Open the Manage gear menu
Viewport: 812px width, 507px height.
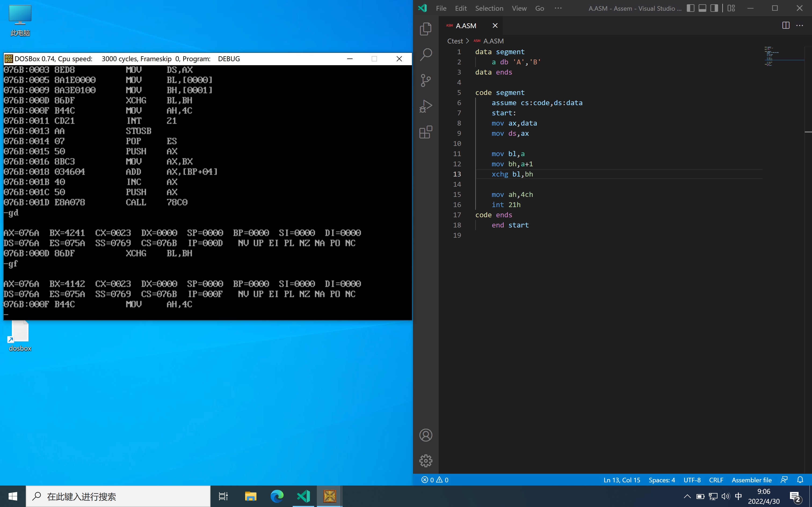pyautogui.click(x=425, y=461)
